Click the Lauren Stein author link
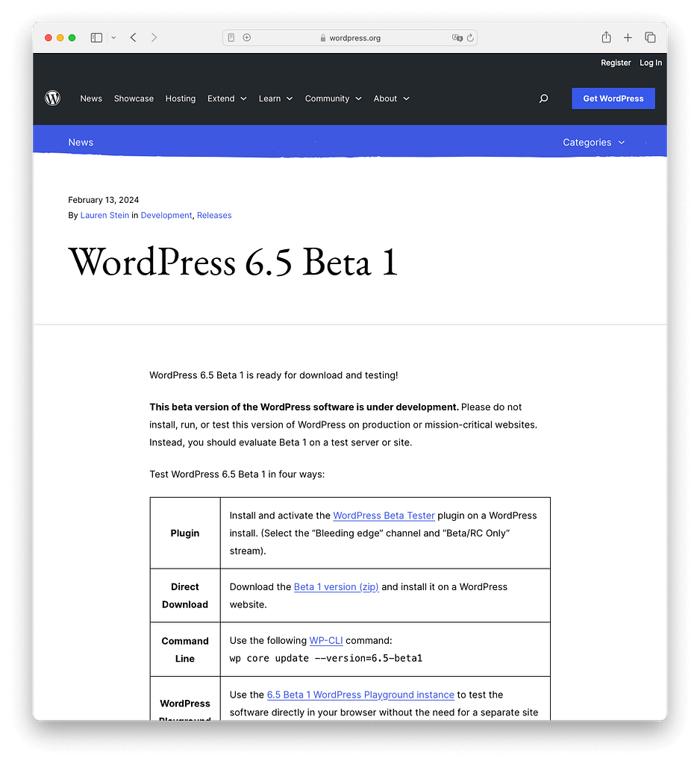Viewport: 700px width, 764px height. [104, 215]
